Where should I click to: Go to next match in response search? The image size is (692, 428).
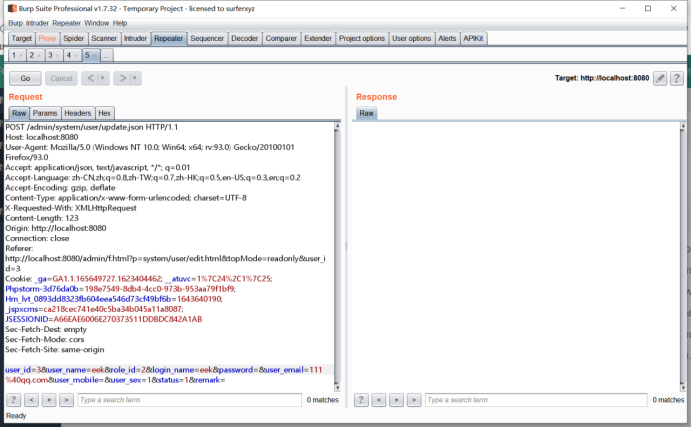(x=414, y=400)
